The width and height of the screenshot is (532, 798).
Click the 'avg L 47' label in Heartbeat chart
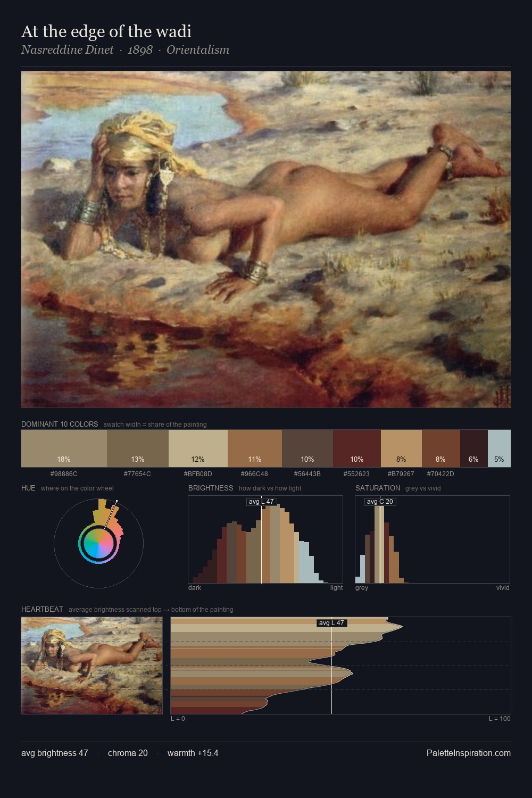pyautogui.click(x=331, y=623)
